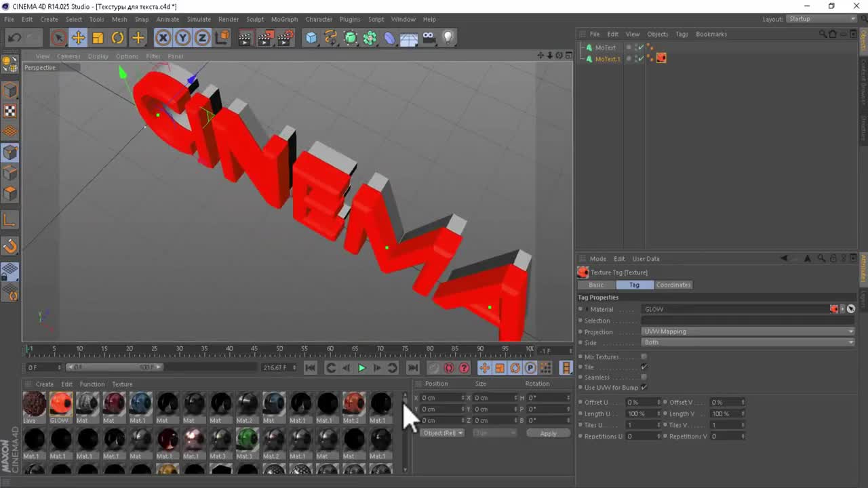This screenshot has width=868, height=488.
Task: Toggle Use UVW for Bump checkbox
Action: point(644,387)
